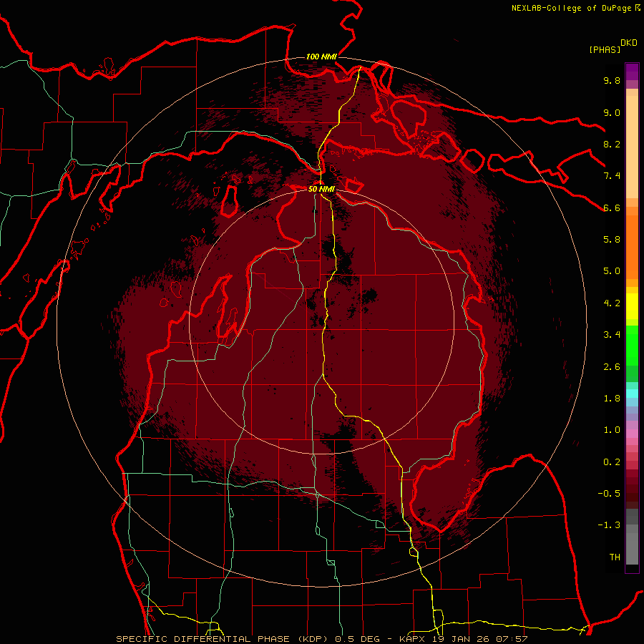Click the 50 NMI range ring label

[321, 189]
